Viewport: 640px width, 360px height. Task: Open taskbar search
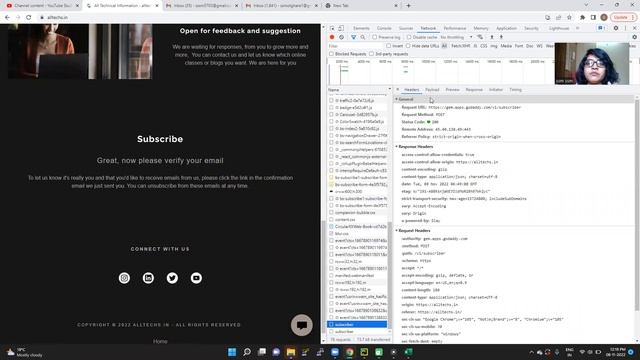(247, 352)
